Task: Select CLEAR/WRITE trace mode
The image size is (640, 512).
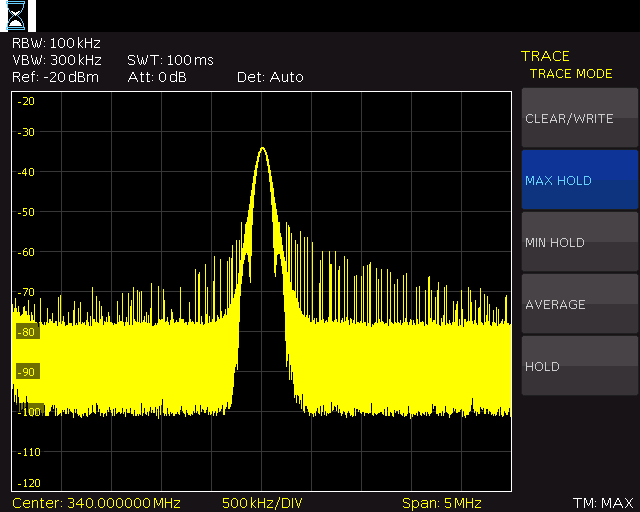Action: [580, 118]
